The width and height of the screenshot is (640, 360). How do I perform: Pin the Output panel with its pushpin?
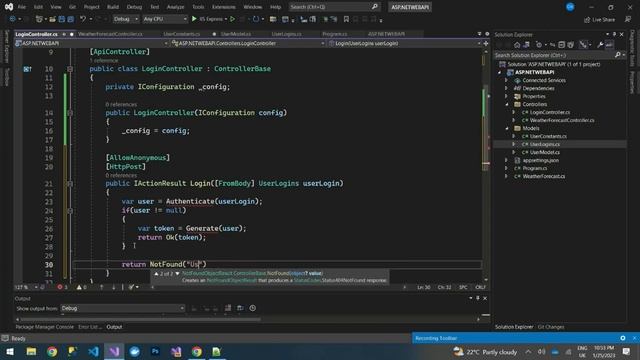(x=478, y=298)
